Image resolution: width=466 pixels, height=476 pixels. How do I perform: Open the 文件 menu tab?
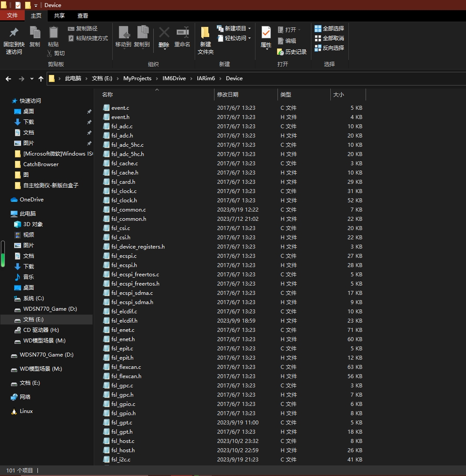coord(12,15)
